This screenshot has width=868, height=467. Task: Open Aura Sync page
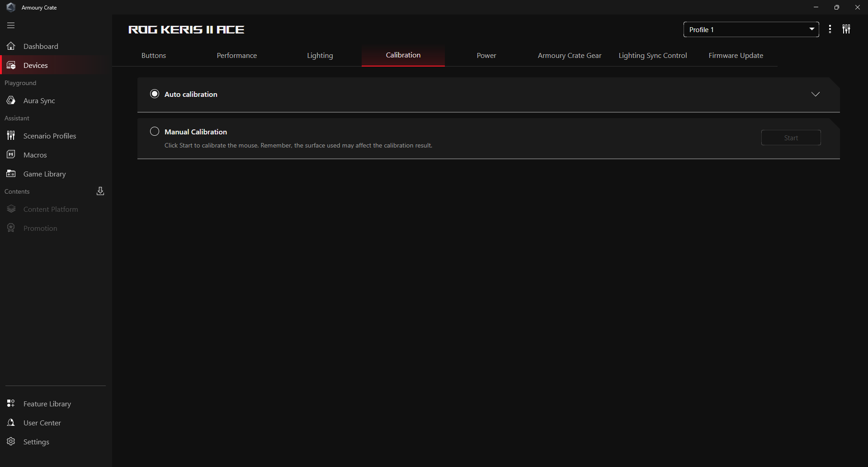[56, 100]
